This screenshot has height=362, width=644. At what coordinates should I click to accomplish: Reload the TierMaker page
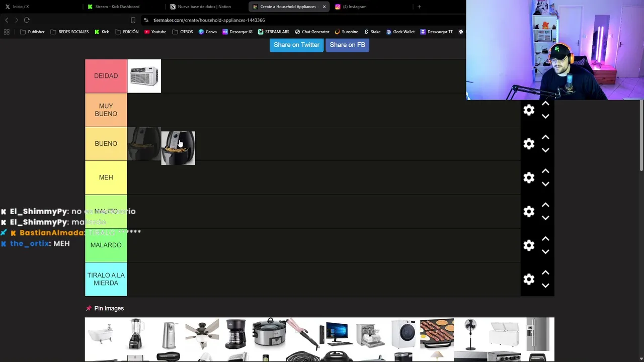click(x=27, y=20)
